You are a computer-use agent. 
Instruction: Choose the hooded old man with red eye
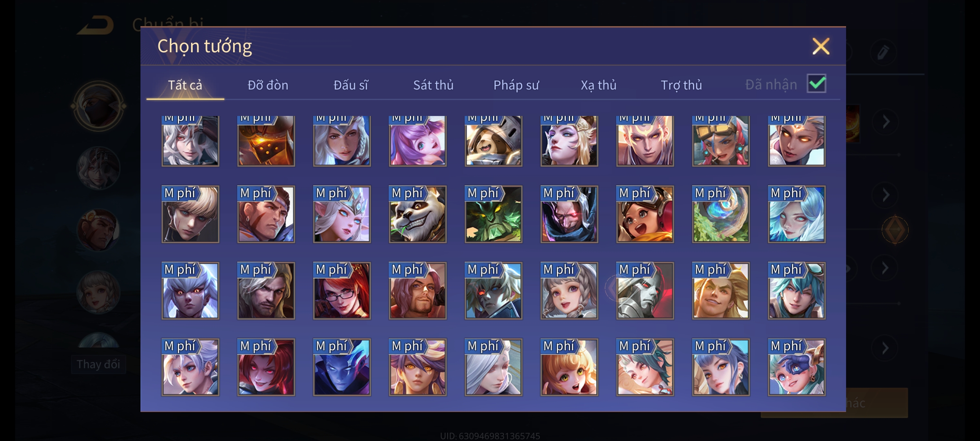(569, 214)
